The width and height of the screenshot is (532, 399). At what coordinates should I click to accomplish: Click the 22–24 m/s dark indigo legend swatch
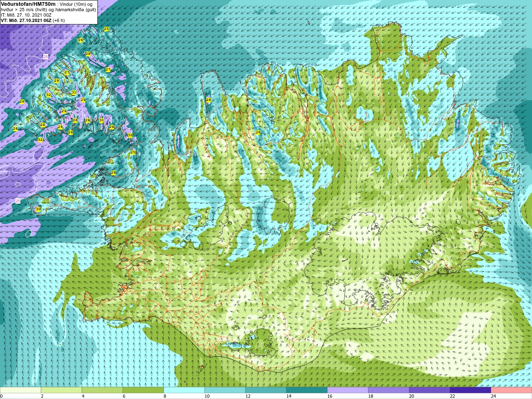point(470,390)
